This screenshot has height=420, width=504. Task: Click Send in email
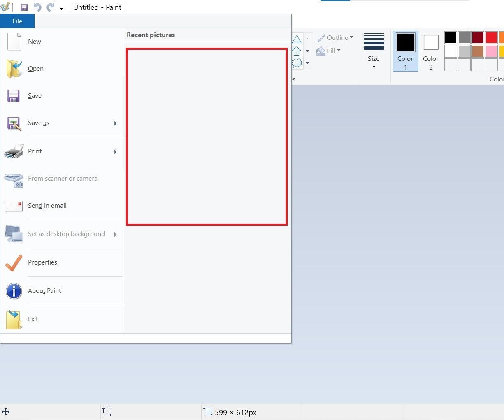[x=47, y=206]
